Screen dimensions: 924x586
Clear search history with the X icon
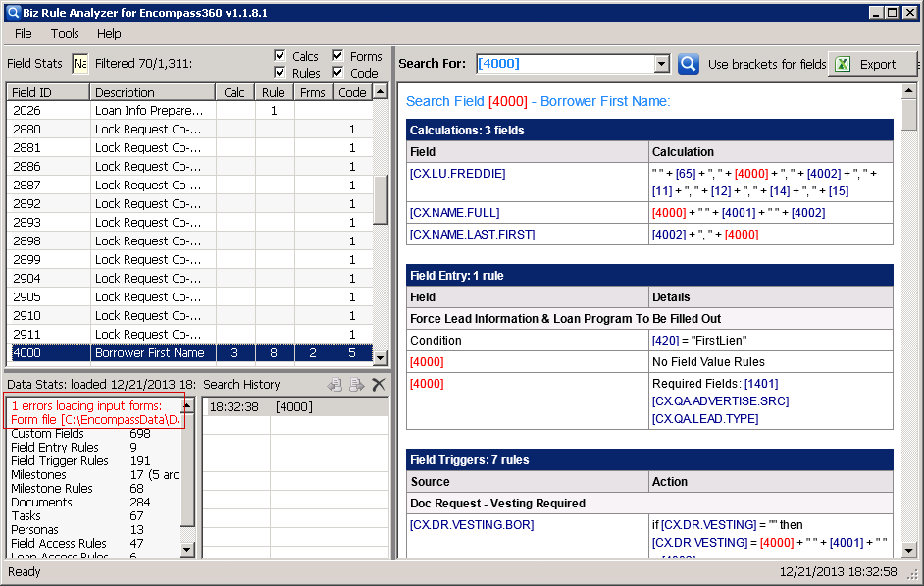tap(378, 384)
